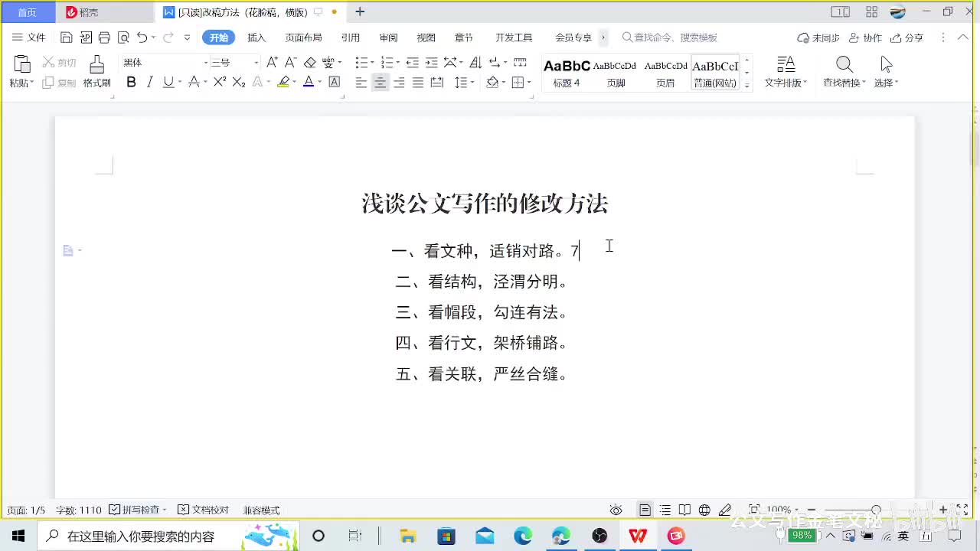
Task: Apply Subscript X₂ formatting
Action: click(239, 82)
